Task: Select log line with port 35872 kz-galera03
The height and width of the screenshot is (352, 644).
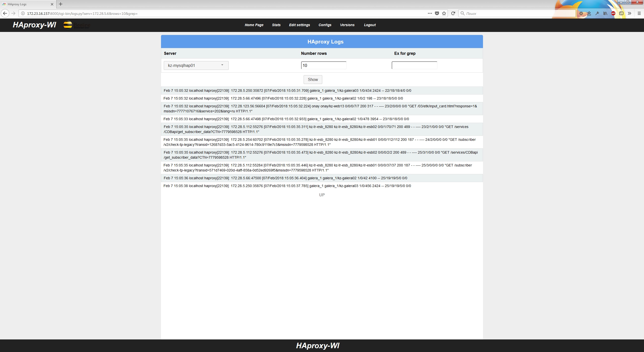Action: pyautogui.click(x=322, y=91)
